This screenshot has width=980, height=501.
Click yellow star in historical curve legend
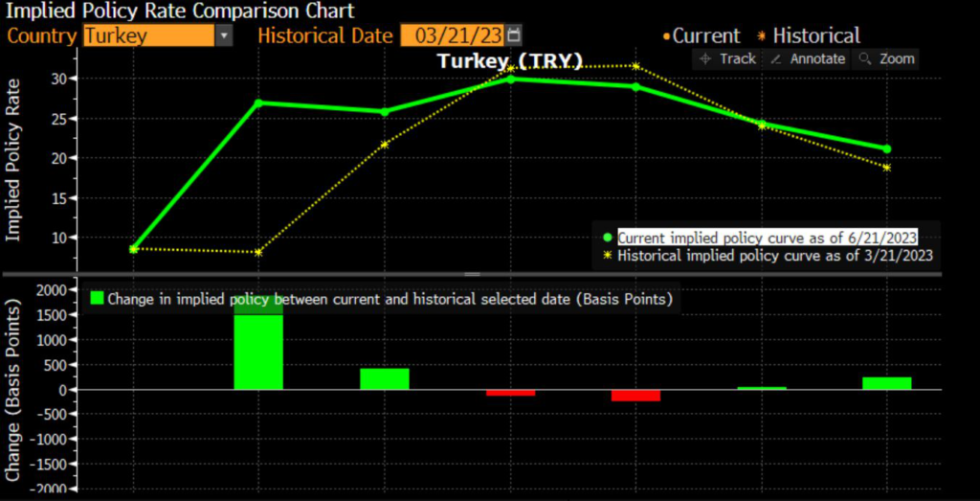[x=608, y=256]
